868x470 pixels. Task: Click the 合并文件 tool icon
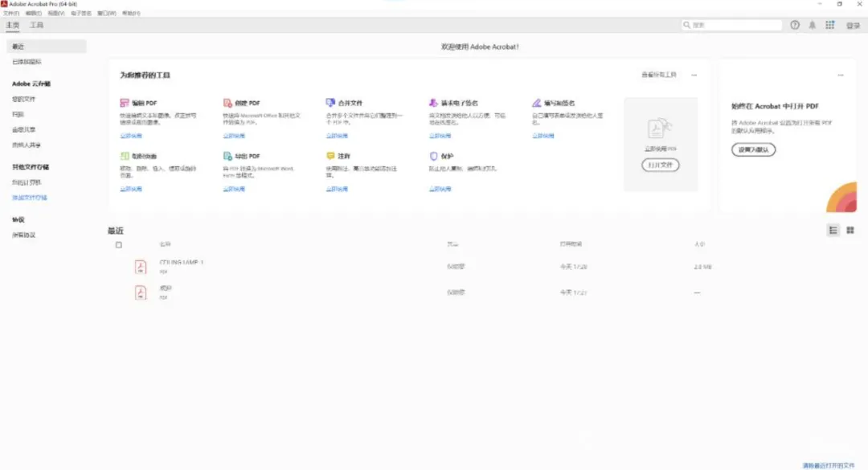coord(330,102)
